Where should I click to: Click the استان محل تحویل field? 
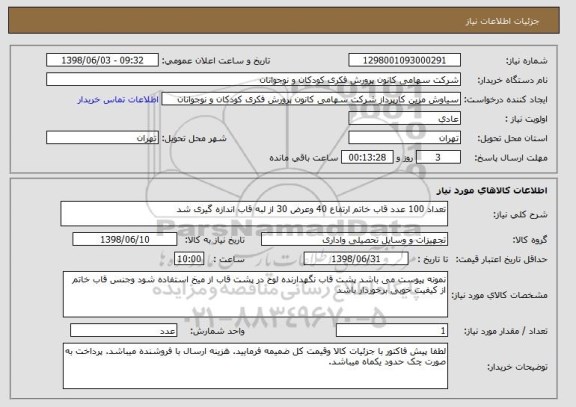404,138
